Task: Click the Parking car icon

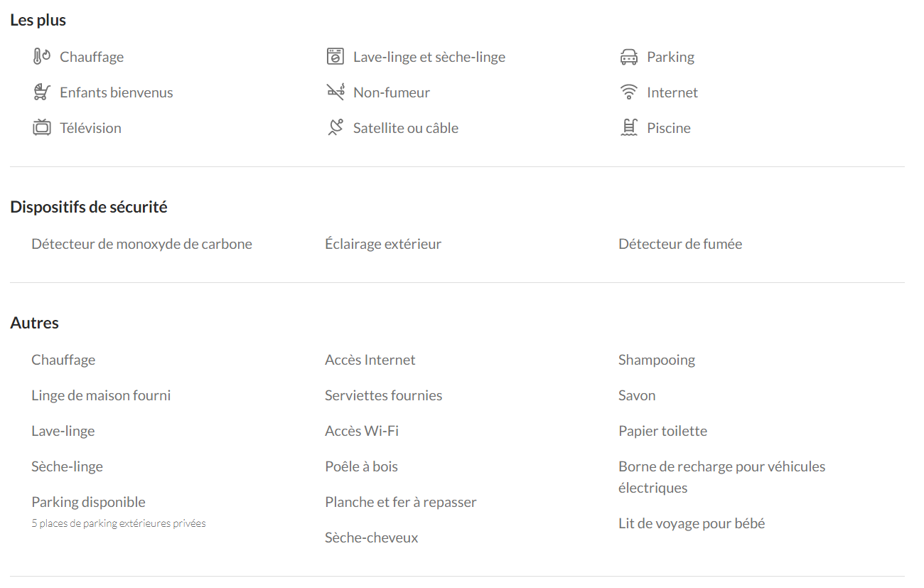Action: [629, 57]
